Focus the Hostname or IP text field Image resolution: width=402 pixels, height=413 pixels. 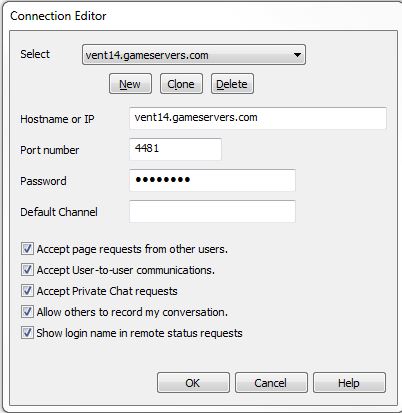tap(258, 118)
